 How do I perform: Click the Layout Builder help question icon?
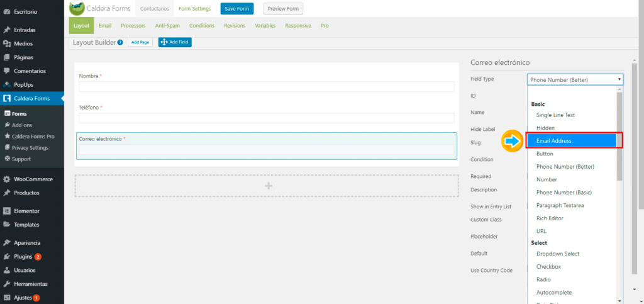pos(120,43)
